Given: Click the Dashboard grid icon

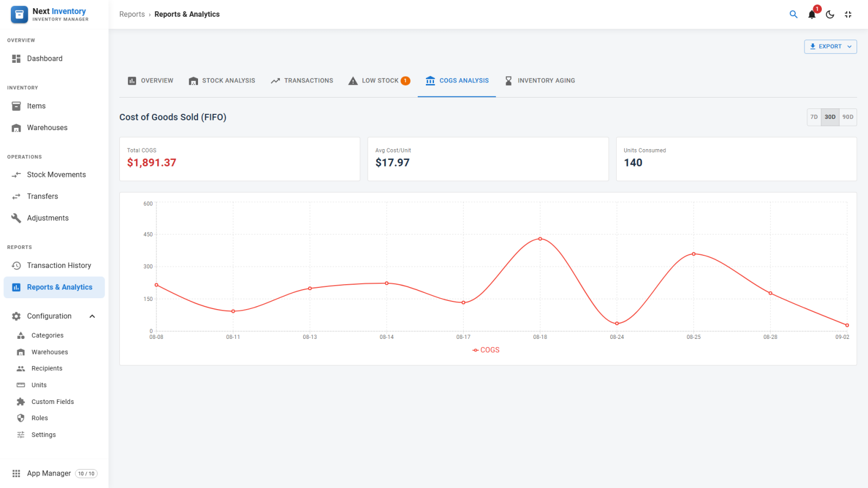Looking at the screenshot, I should click(16, 59).
